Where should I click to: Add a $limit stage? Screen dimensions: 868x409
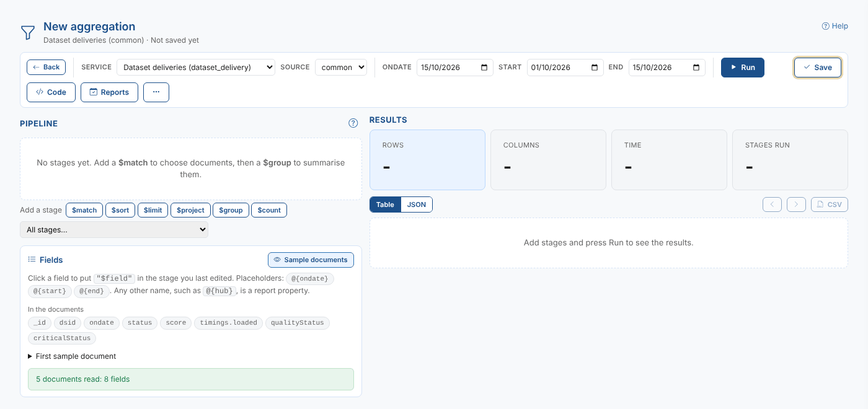coord(153,210)
